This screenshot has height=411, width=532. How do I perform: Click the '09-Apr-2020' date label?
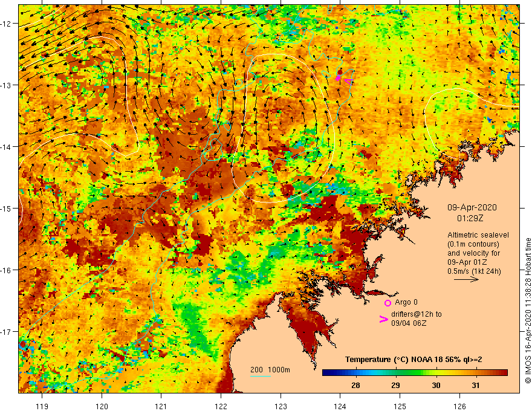(472, 207)
